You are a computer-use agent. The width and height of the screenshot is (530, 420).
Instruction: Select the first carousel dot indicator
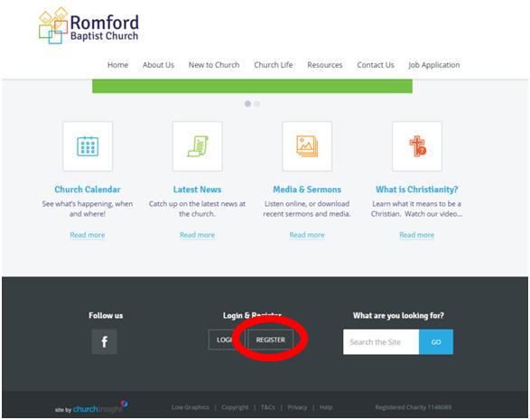[247, 104]
